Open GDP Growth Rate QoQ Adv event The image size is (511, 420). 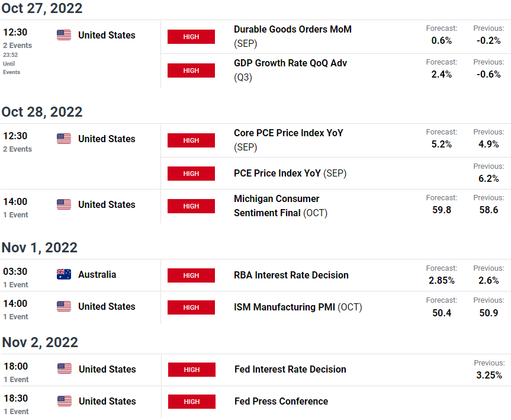pos(290,70)
